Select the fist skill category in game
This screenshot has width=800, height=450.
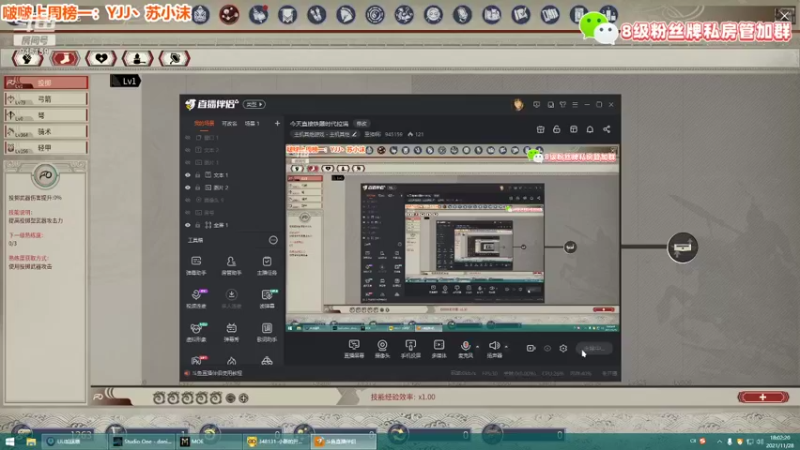(x=27, y=58)
